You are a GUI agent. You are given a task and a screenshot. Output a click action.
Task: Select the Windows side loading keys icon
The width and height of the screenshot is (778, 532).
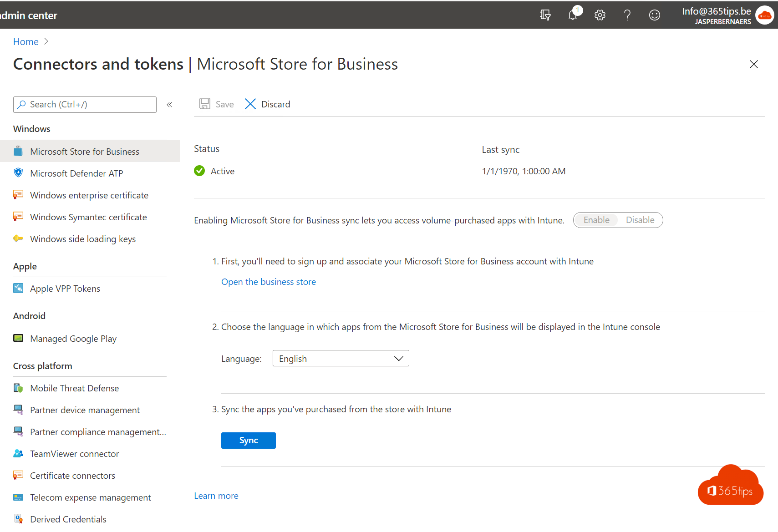[x=18, y=238]
